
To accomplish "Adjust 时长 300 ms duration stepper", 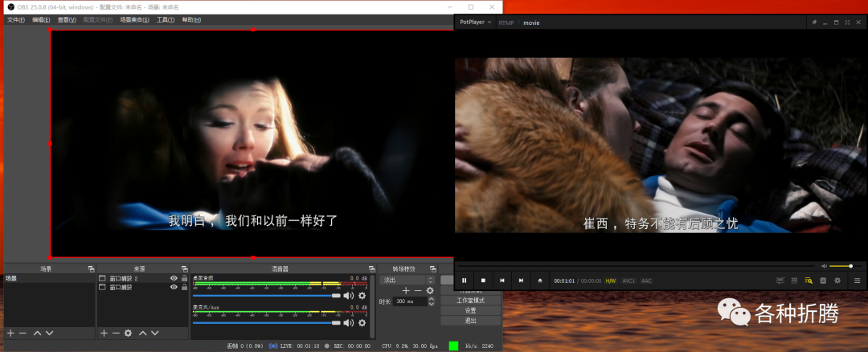I will click(x=432, y=301).
